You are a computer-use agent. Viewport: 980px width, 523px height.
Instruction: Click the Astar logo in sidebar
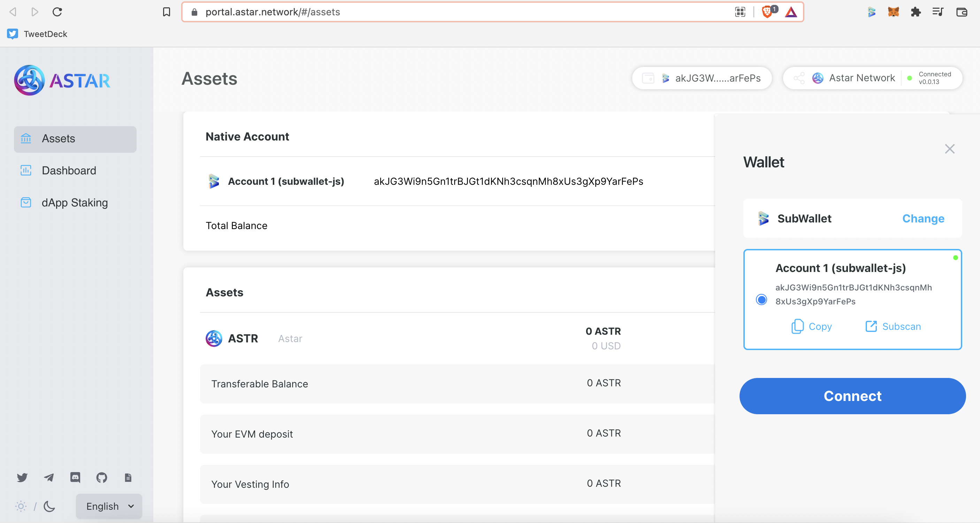click(62, 80)
